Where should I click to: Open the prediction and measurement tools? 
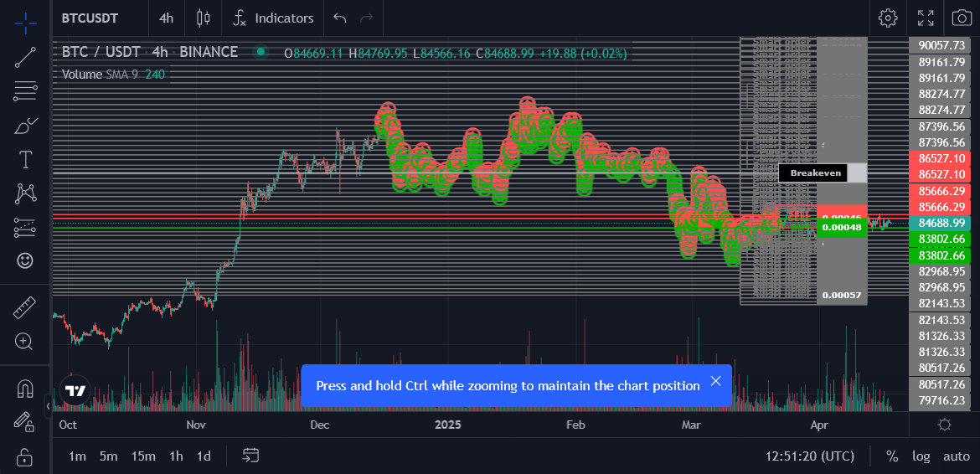(x=25, y=227)
